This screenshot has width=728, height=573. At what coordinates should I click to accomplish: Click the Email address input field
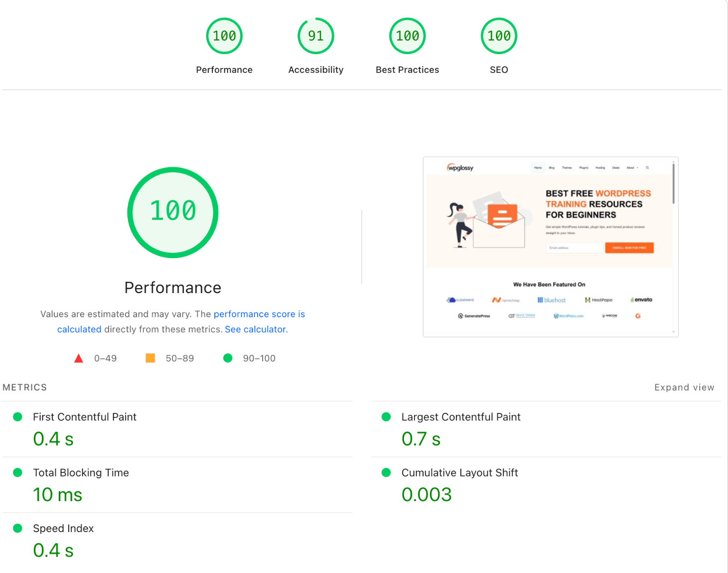574,248
